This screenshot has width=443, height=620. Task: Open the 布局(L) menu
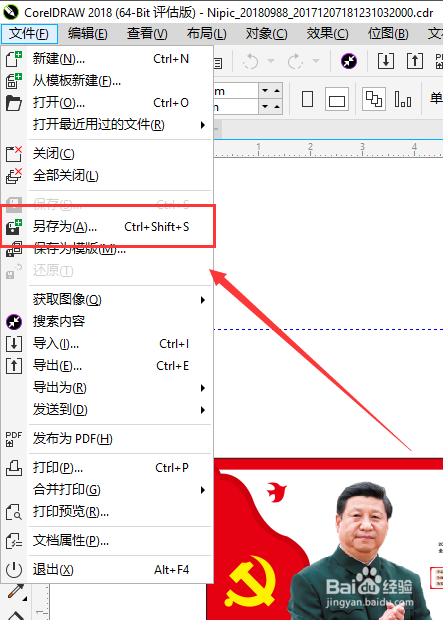pos(206,34)
